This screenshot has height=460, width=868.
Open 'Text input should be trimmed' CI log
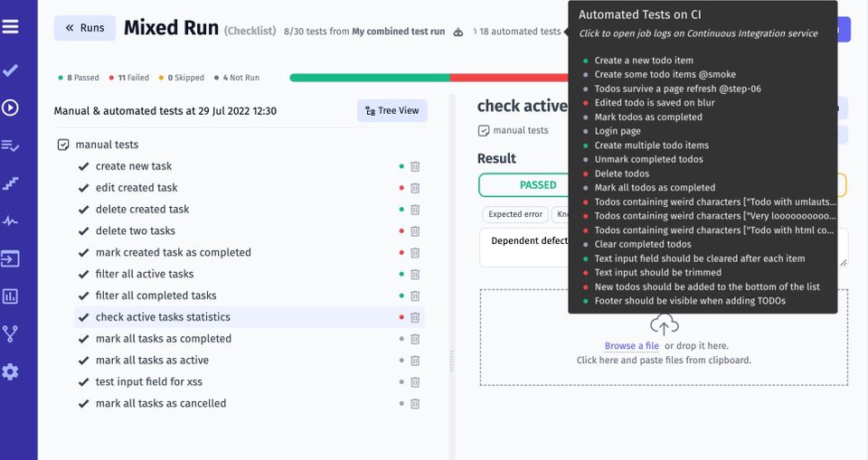click(x=657, y=272)
